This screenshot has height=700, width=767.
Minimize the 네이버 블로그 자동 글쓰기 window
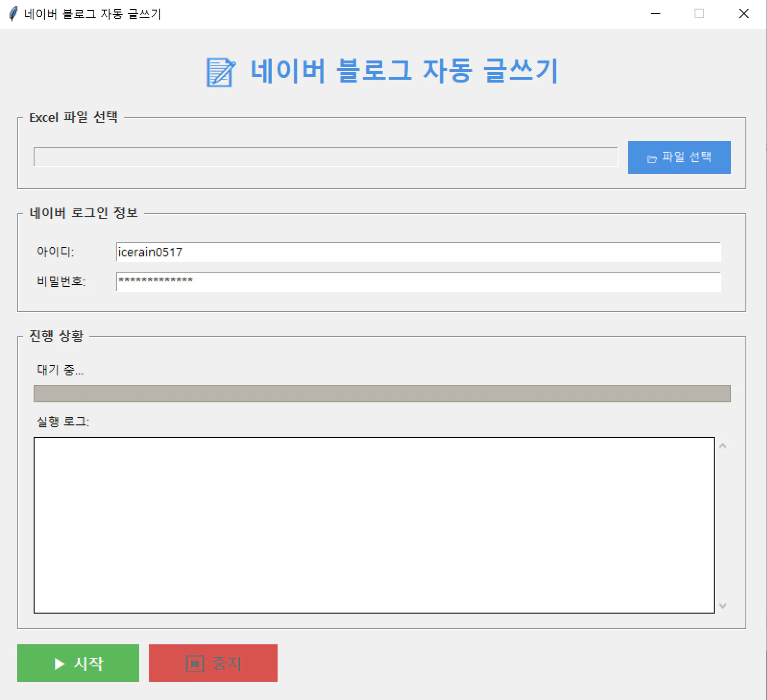tap(656, 14)
